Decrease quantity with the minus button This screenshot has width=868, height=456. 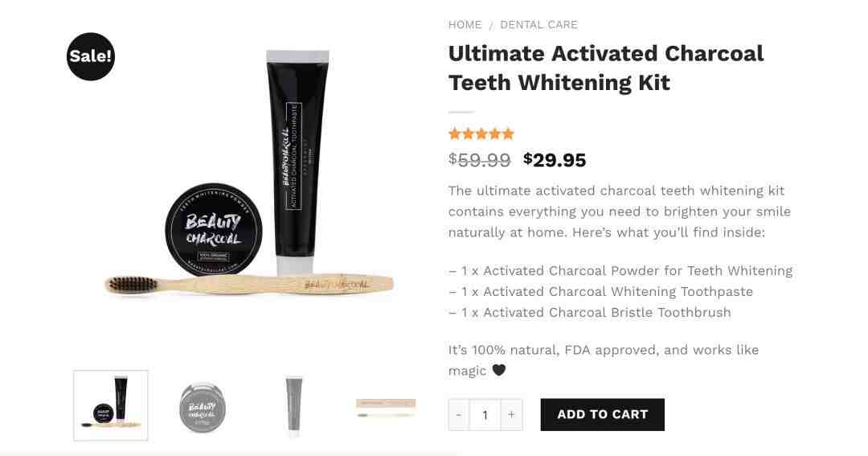[x=459, y=414]
